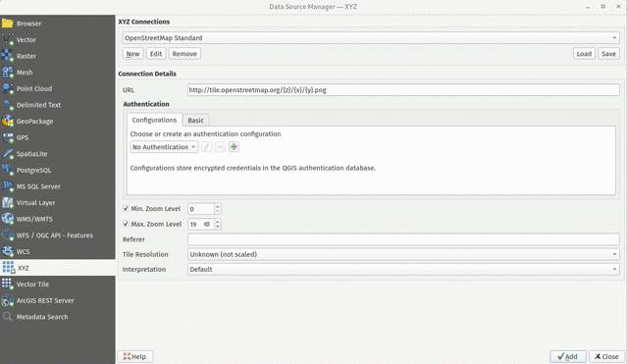628x364 pixels.
Task: Toggle the Max. Zoom Level checkbox
Action: point(126,224)
